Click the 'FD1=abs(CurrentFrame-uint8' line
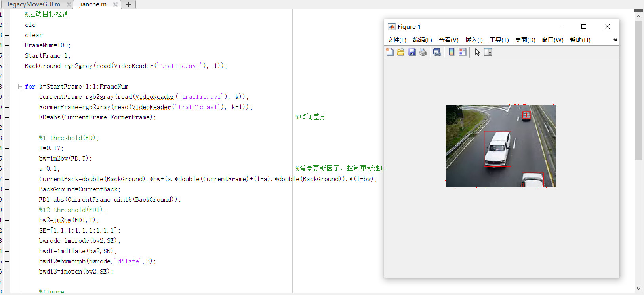 (x=110, y=200)
